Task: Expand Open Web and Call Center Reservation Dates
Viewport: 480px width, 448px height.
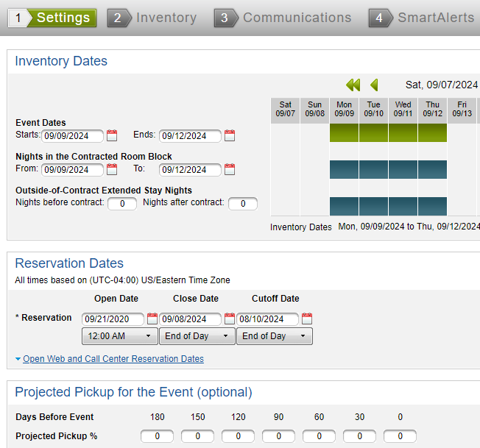Action: coord(113,359)
